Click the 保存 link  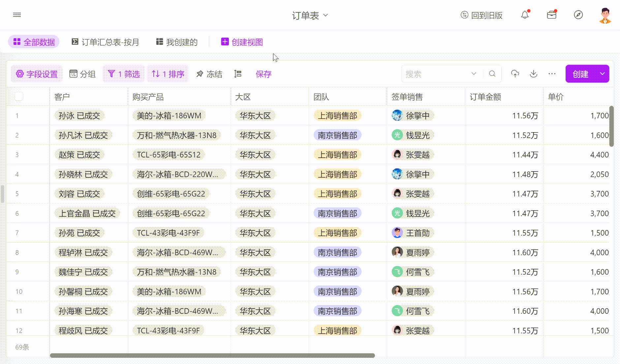(263, 74)
